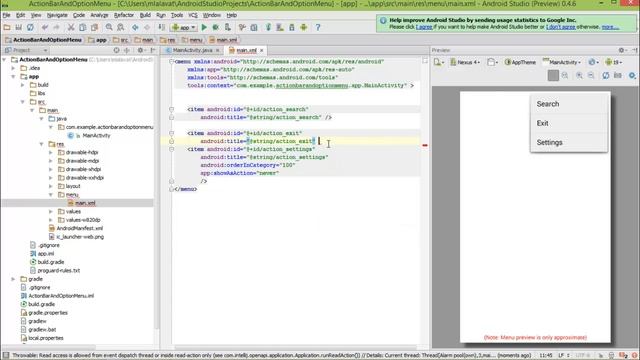The height and width of the screenshot is (360, 640).
Task: Click the I agree link
Action: pos(424,27)
